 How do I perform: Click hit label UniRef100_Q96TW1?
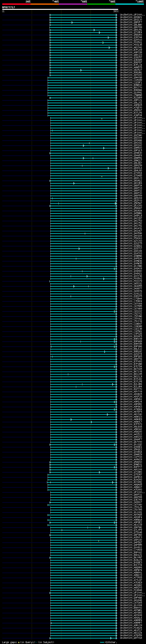pos(131,527)
